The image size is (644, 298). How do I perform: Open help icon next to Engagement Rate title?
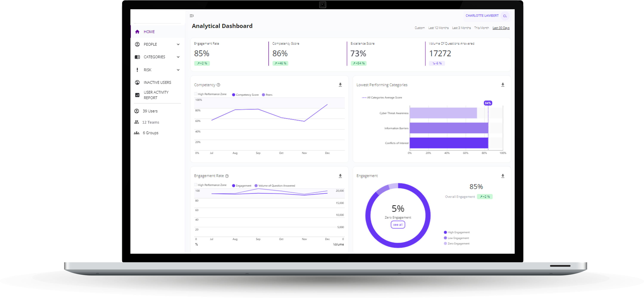click(x=227, y=176)
